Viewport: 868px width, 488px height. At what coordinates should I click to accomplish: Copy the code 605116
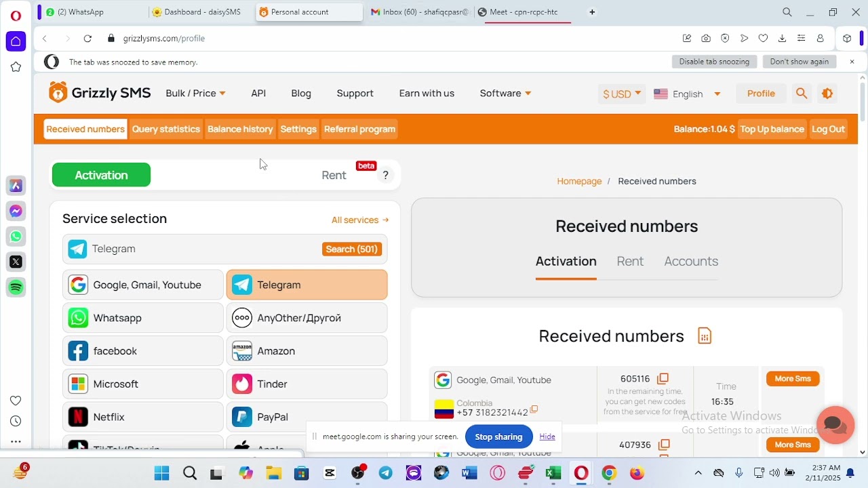click(x=663, y=379)
